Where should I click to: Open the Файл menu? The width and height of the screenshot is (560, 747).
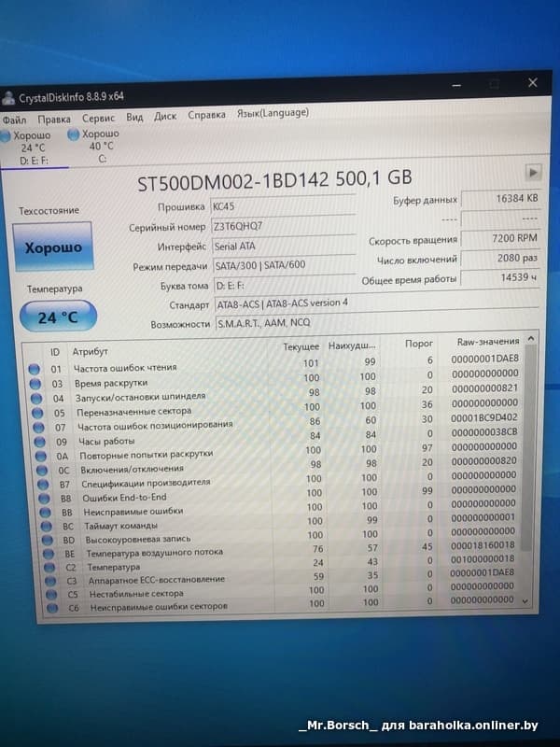point(14,120)
